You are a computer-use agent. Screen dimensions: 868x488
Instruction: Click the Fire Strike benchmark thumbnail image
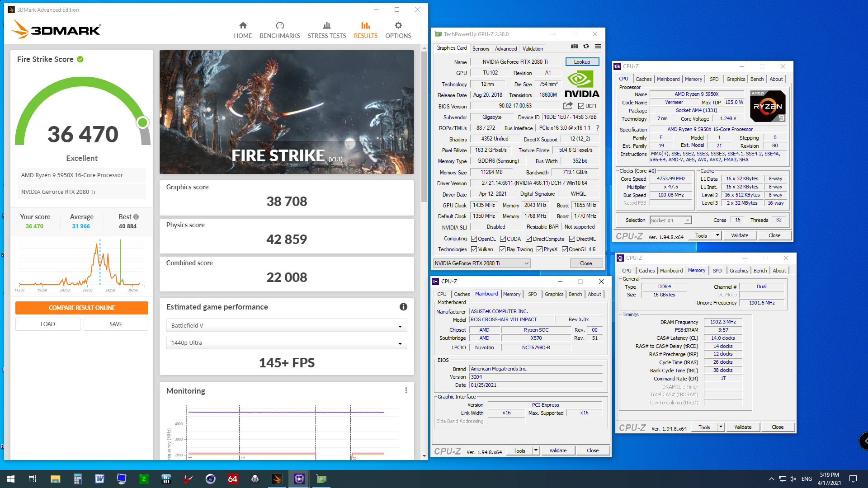point(287,112)
